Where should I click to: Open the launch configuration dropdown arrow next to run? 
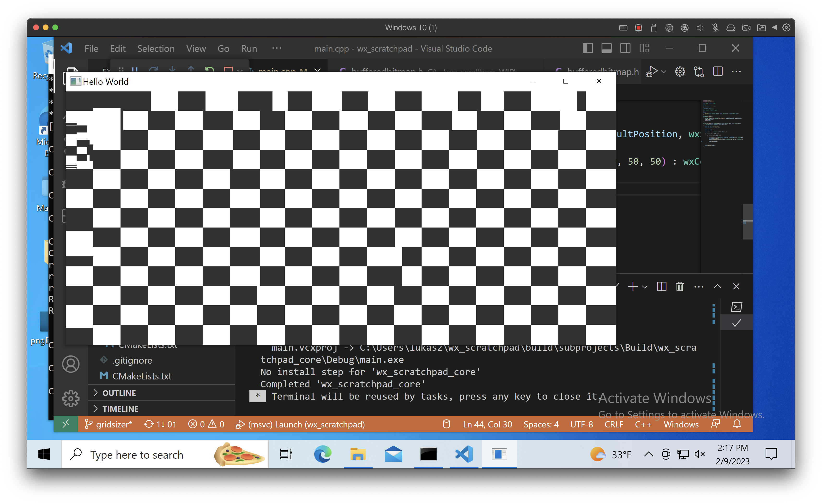(664, 71)
